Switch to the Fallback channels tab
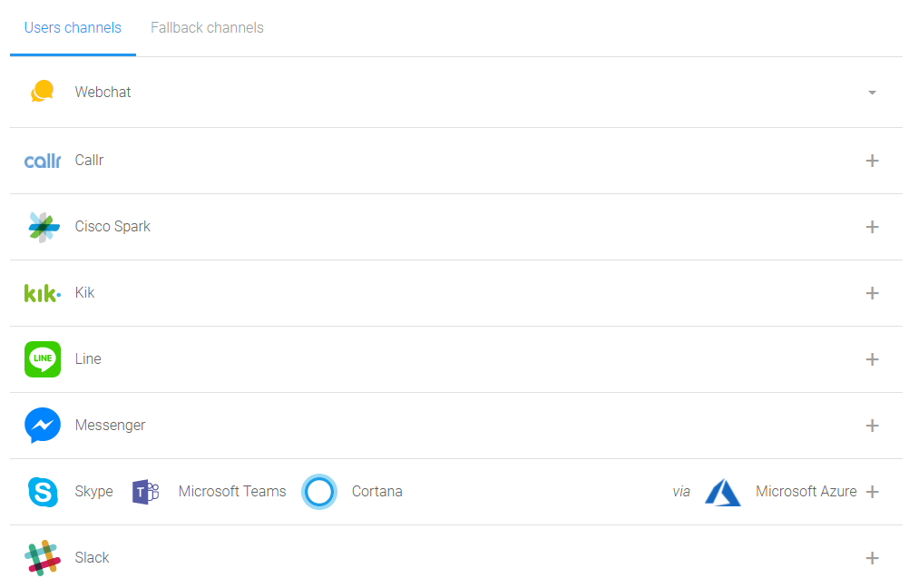 pos(207,28)
